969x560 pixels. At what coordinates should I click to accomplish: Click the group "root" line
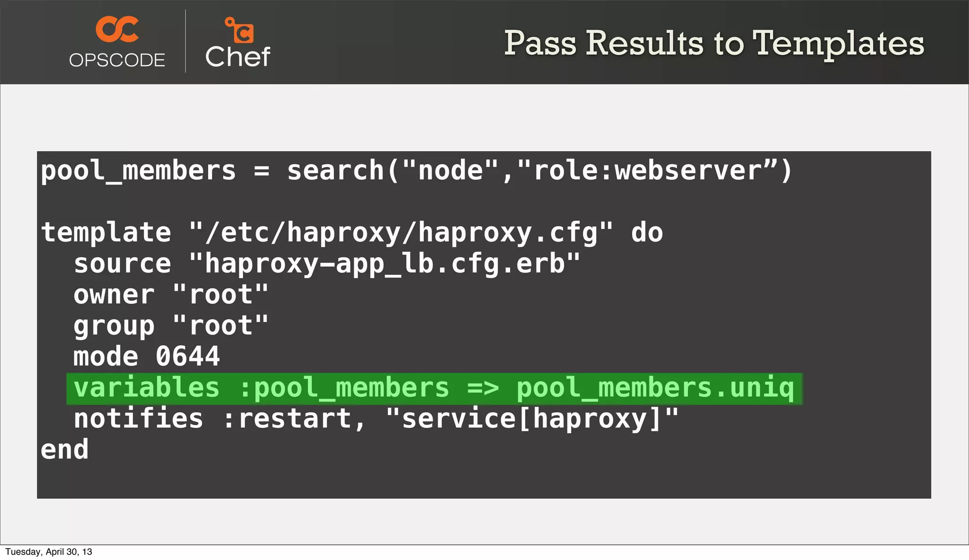pos(171,326)
